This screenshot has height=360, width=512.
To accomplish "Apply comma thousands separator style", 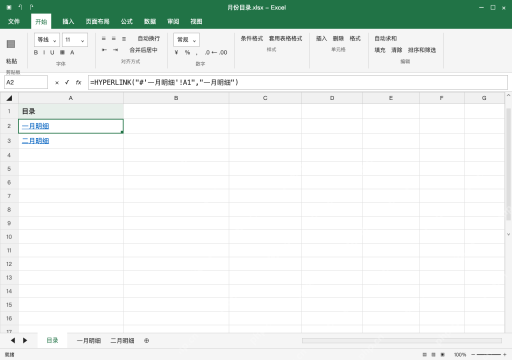I will pyautogui.click(x=197, y=53).
